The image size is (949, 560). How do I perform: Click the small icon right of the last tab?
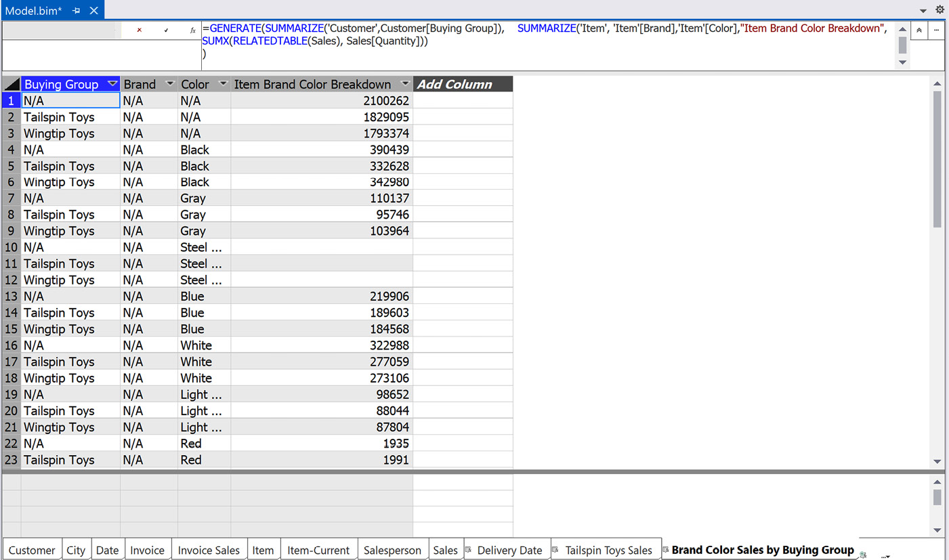coord(864,555)
